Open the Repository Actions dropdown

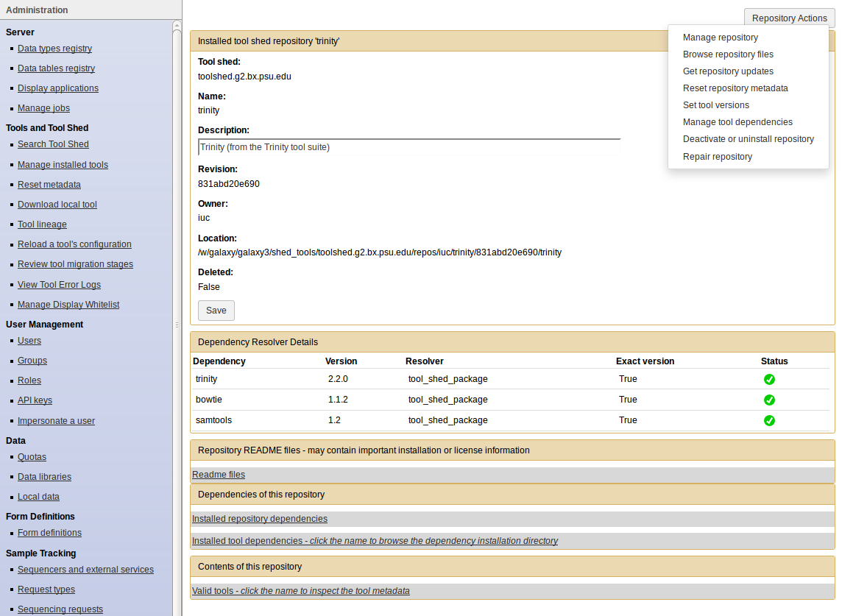789,18
